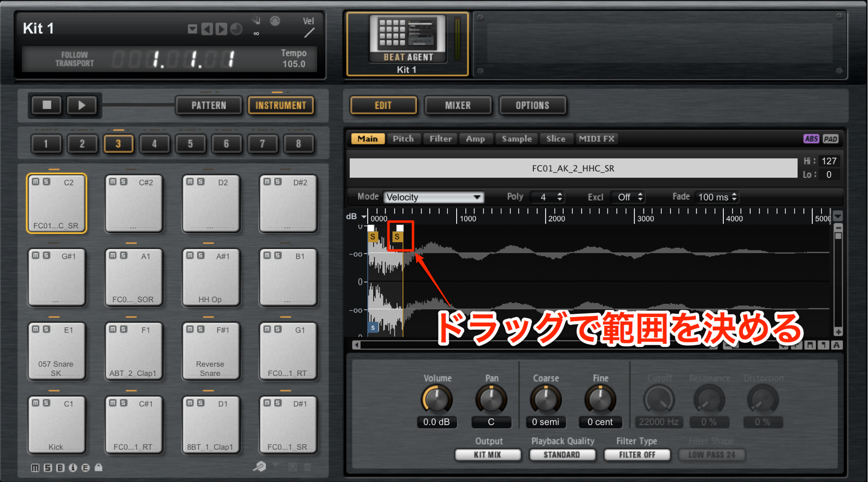
Task: Switch to the PATTERN pad view
Action: click(209, 105)
